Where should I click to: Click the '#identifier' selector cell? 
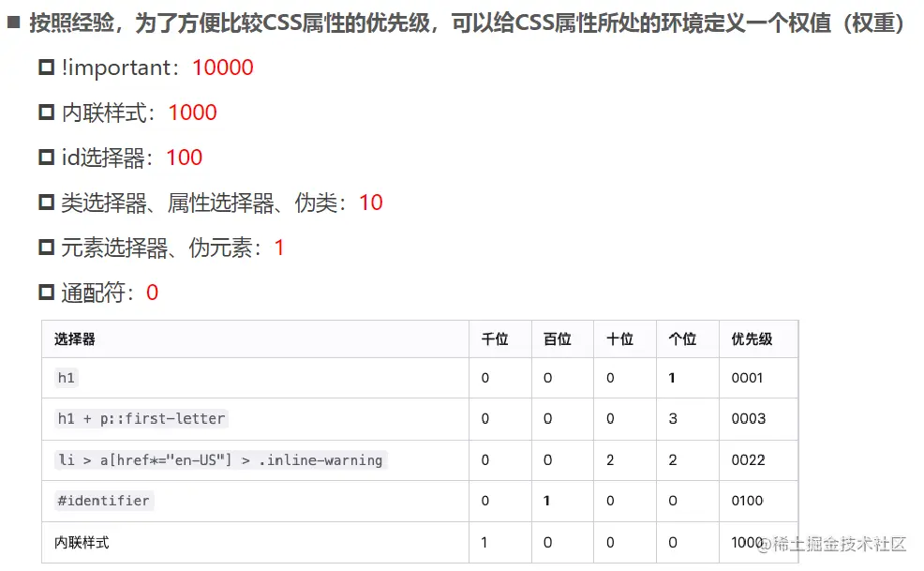click(x=104, y=501)
